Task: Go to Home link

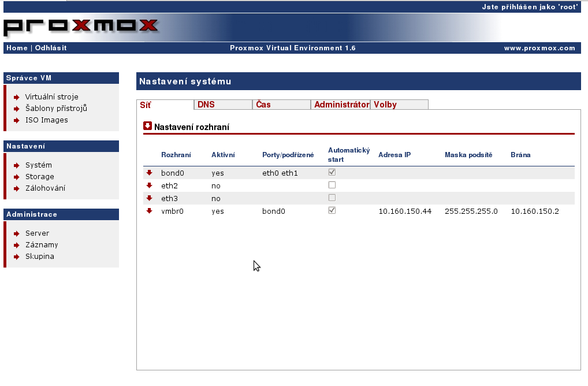Action: click(x=17, y=48)
